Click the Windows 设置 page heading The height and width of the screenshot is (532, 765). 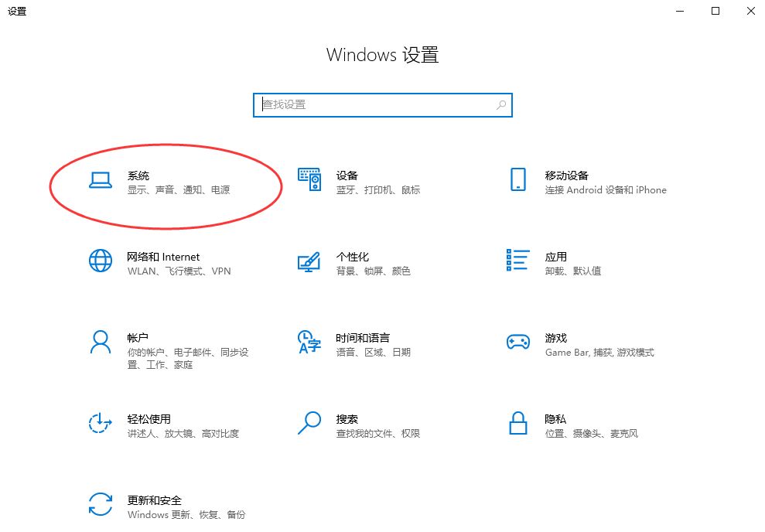(382, 55)
